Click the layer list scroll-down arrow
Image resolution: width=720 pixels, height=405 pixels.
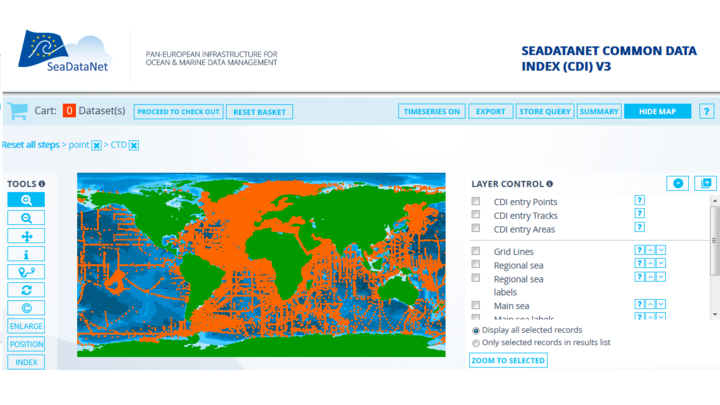pyautogui.click(x=714, y=315)
